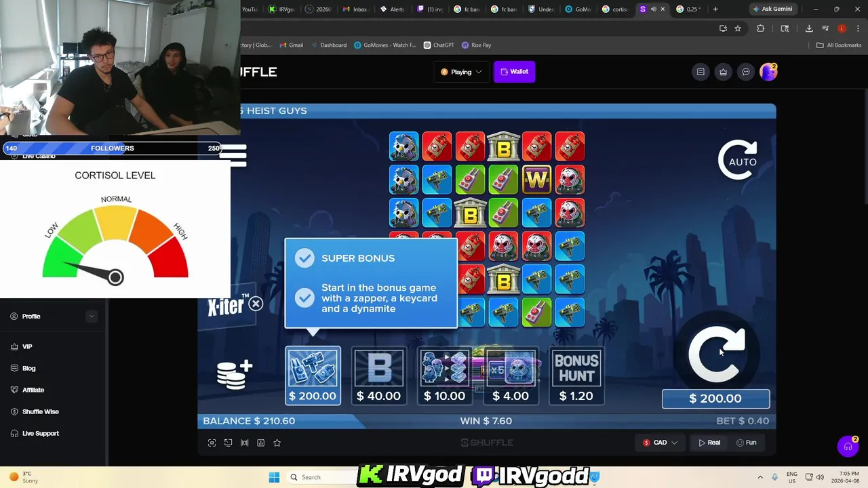Open the Gmail bookmark
Viewport: 868px width, 488px height.
point(290,45)
